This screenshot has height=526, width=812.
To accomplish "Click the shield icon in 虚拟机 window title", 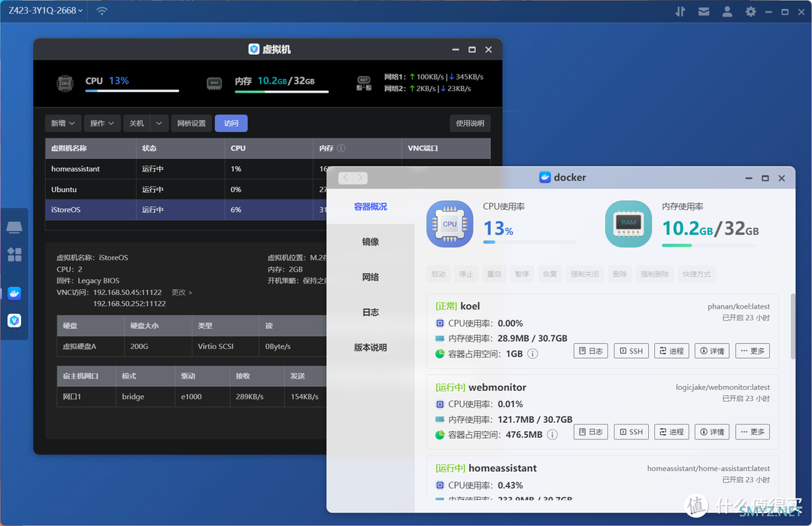I will (254, 49).
